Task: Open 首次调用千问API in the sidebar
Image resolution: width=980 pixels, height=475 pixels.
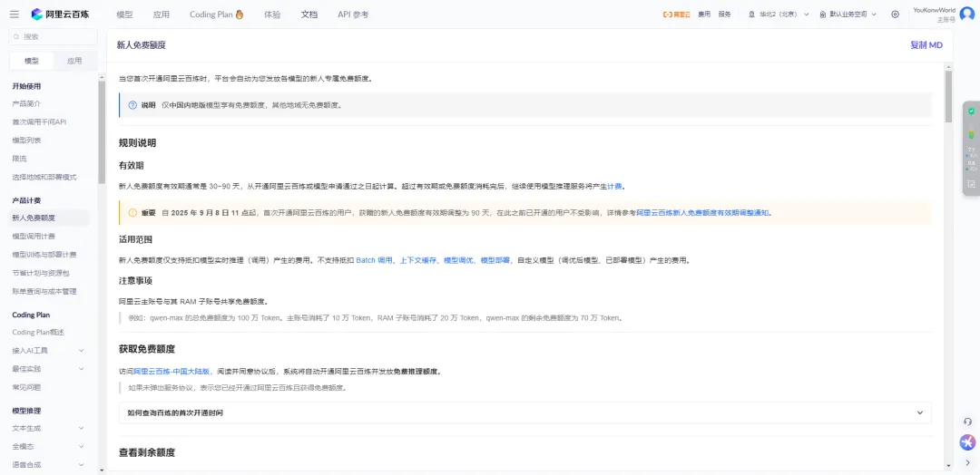Action: (x=39, y=121)
